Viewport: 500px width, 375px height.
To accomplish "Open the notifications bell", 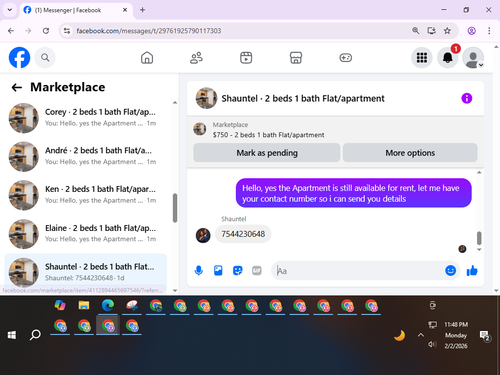I will point(448,58).
